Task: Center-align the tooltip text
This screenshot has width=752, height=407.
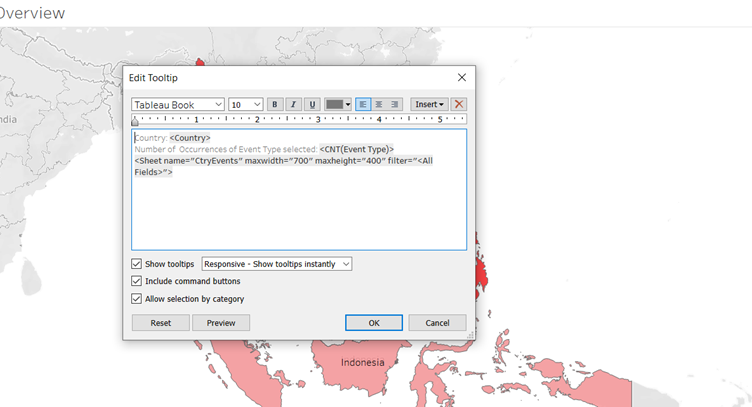Action: [379, 104]
